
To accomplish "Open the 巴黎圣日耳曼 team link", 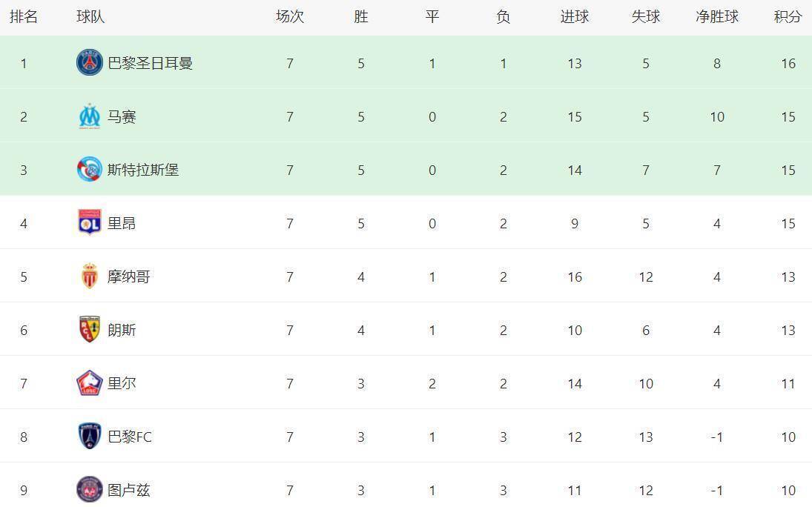I will click(x=151, y=63).
